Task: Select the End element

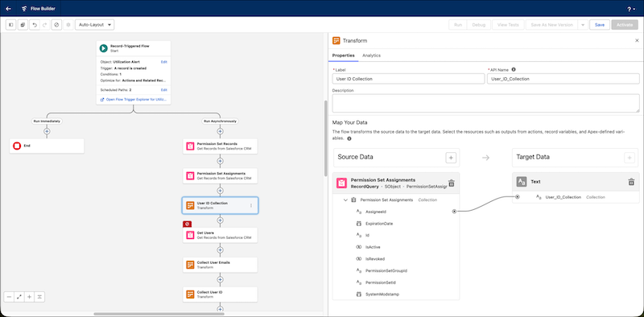Action: [x=47, y=146]
